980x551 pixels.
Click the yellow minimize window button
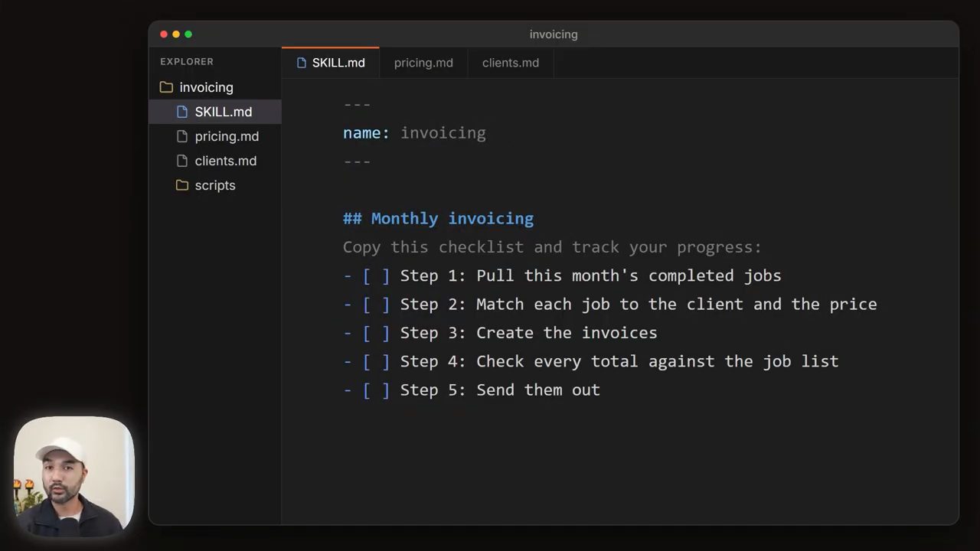[x=176, y=34]
